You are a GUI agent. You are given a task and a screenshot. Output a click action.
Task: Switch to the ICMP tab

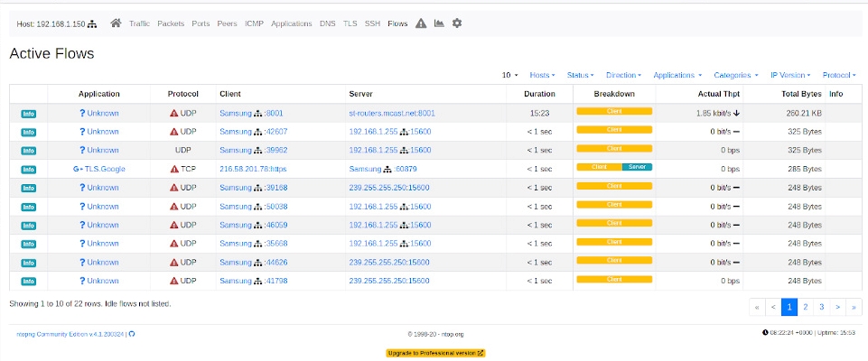[254, 23]
